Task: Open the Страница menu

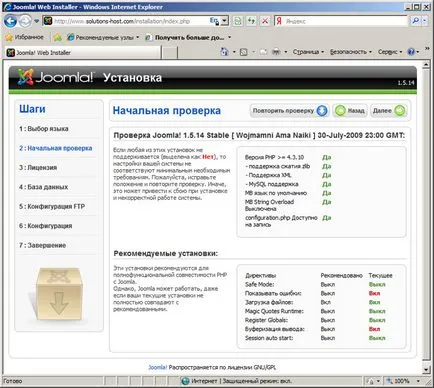Action: (x=308, y=52)
